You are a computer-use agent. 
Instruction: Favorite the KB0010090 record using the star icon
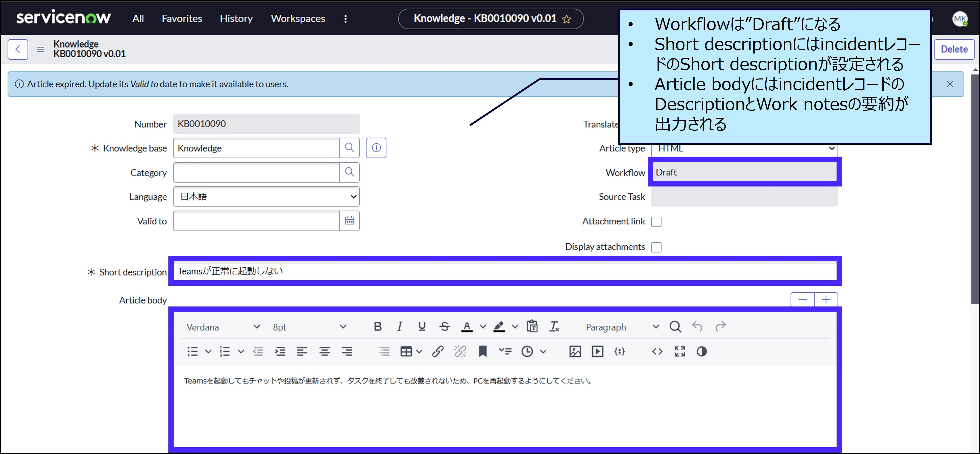(x=567, y=19)
